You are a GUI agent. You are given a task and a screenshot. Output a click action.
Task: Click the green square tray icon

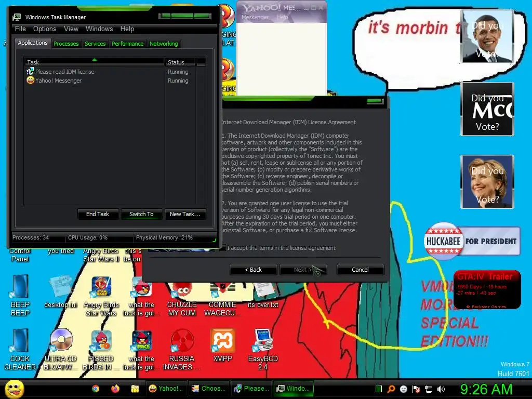pos(379,389)
